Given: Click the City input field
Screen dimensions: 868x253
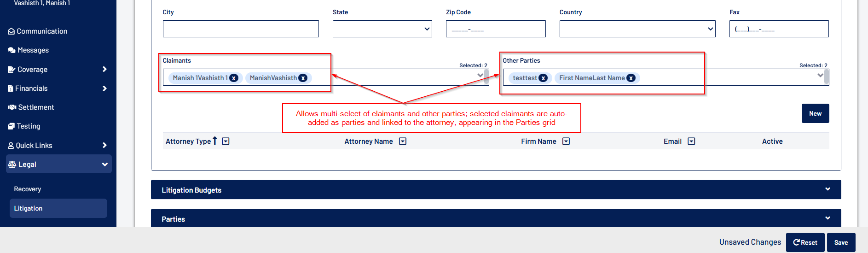Looking at the screenshot, I should pyautogui.click(x=241, y=29).
